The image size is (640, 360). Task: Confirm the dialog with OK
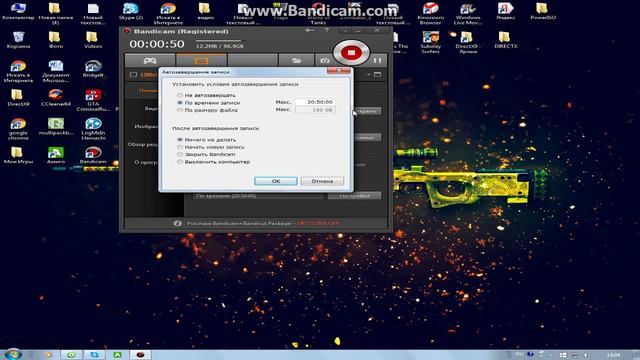276,181
